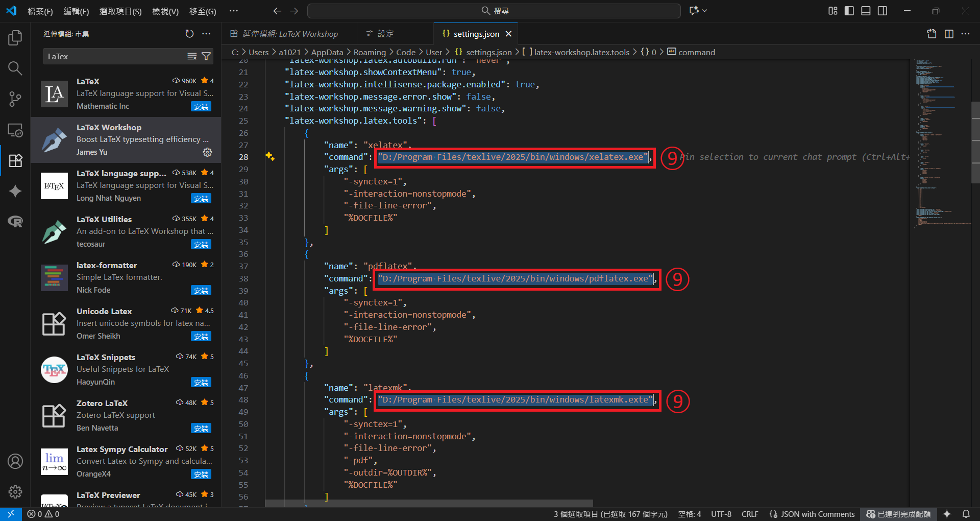
Task: Close the settings.json tab
Action: pos(508,34)
